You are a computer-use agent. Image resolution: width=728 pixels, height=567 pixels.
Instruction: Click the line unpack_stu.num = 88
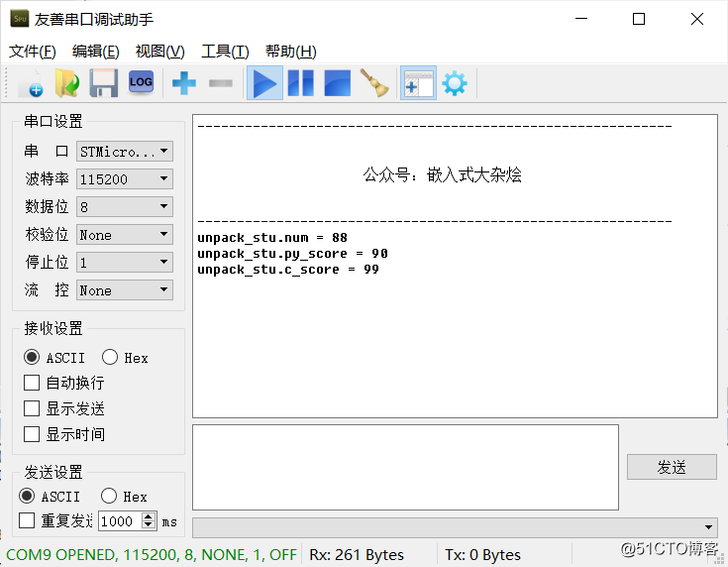click(x=272, y=238)
